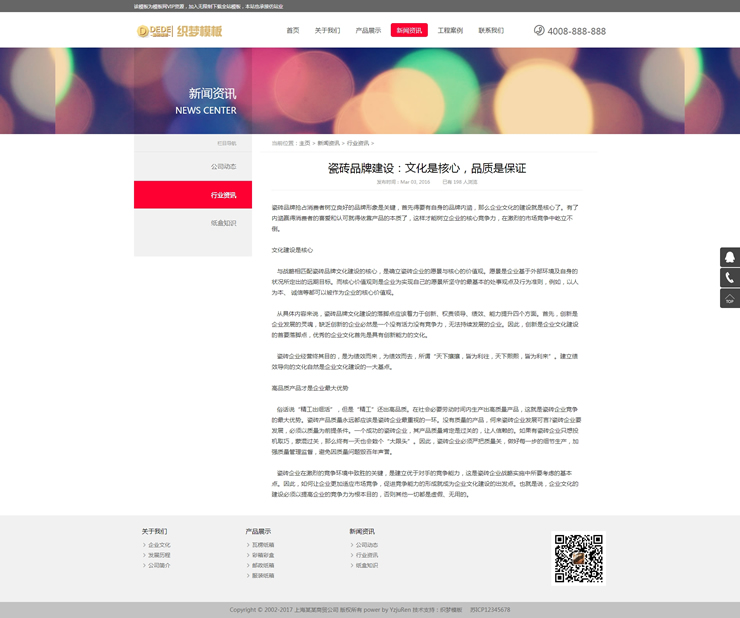Viewport: 740px width, 618px height.
Task: Select 关于我们 in the navigation bar
Action: pyautogui.click(x=327, y=30)
